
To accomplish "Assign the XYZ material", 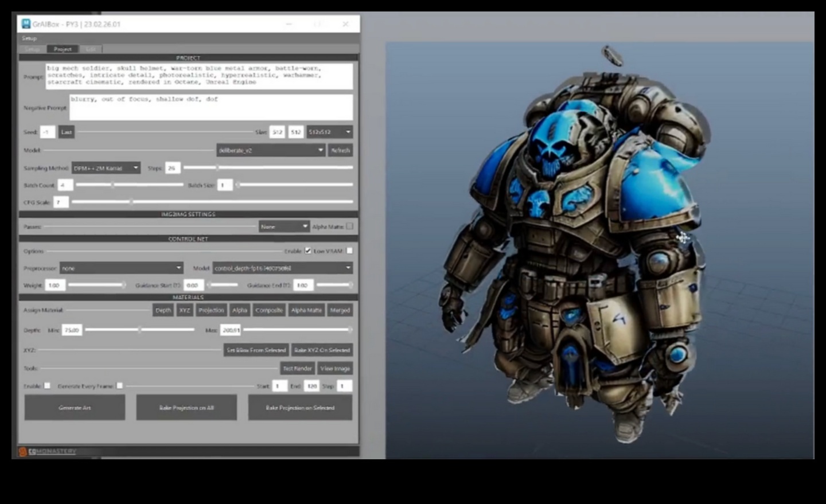I will 184,310.
